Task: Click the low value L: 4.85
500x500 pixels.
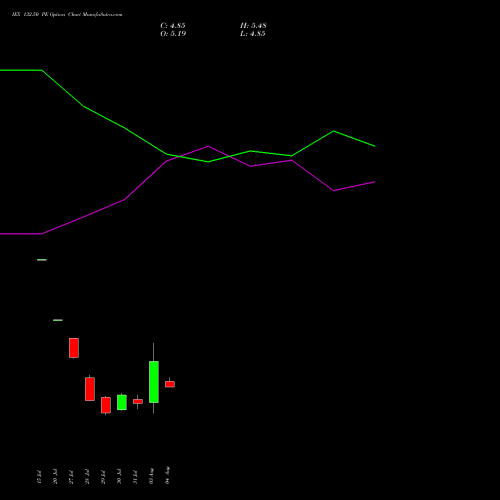Action: tap(253, 34)
